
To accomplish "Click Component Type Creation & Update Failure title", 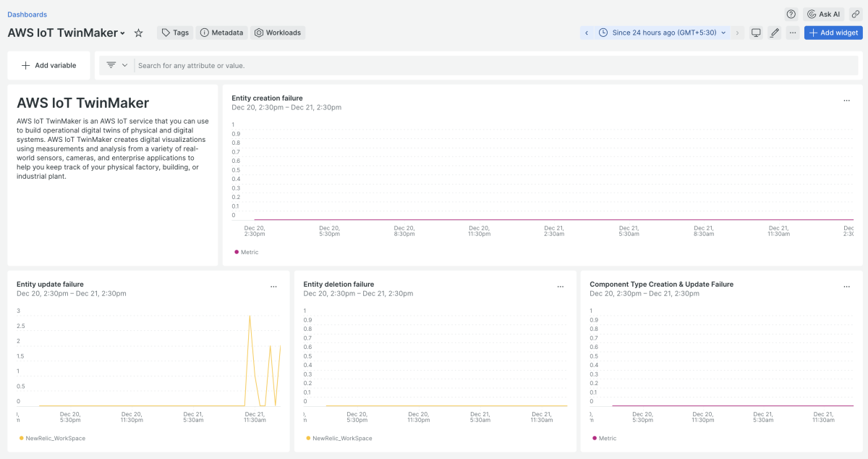I will 661,285.
